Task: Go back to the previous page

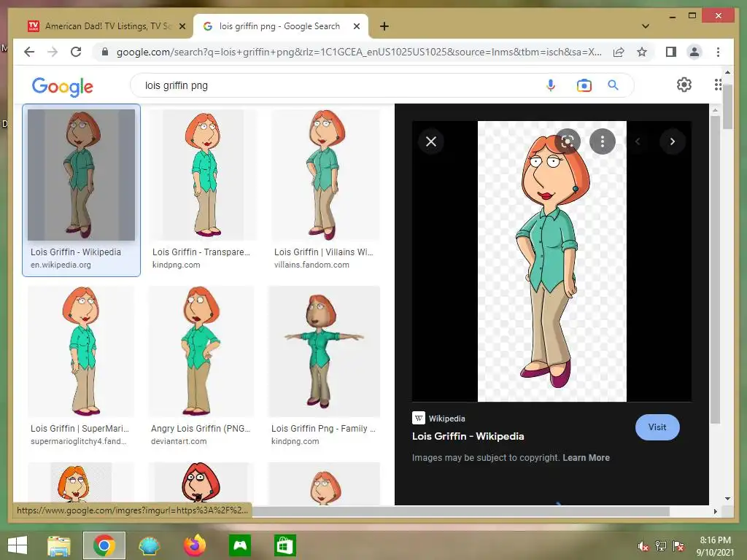Action: point(29,52)
